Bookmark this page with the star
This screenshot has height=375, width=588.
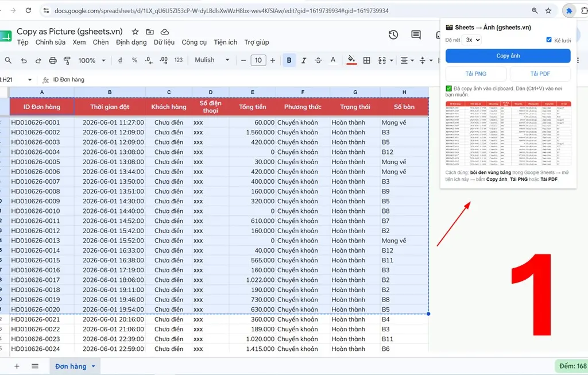(x=548, y=10)
